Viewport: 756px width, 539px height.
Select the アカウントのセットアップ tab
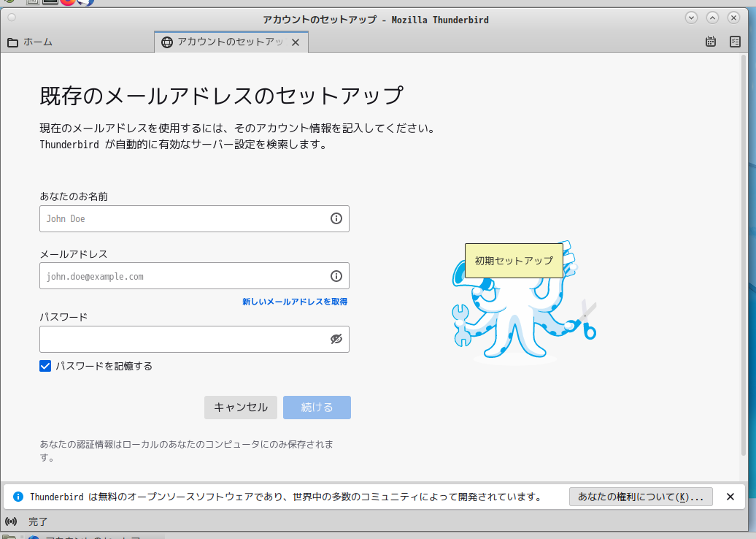point(231,42)
